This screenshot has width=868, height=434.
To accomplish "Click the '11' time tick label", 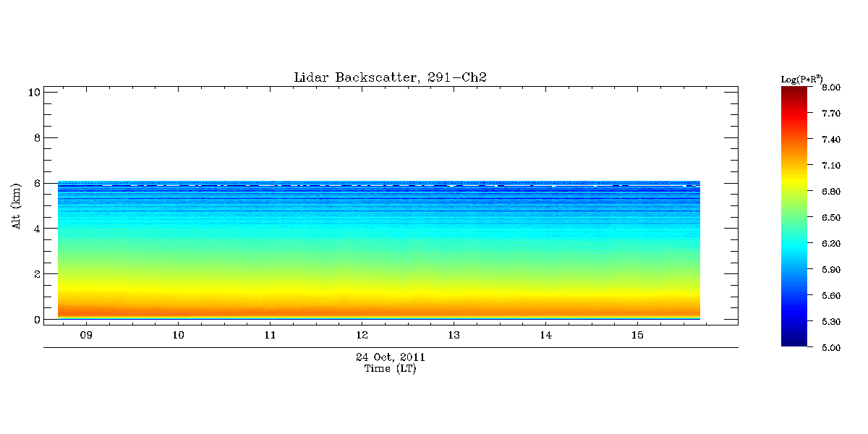I will 270,335.
